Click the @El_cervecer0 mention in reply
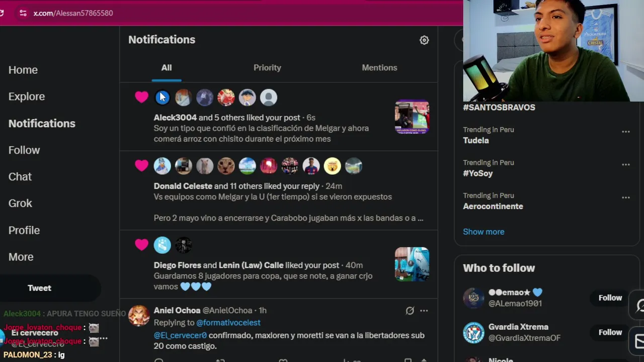644x362 pixels. pos(180,335)
